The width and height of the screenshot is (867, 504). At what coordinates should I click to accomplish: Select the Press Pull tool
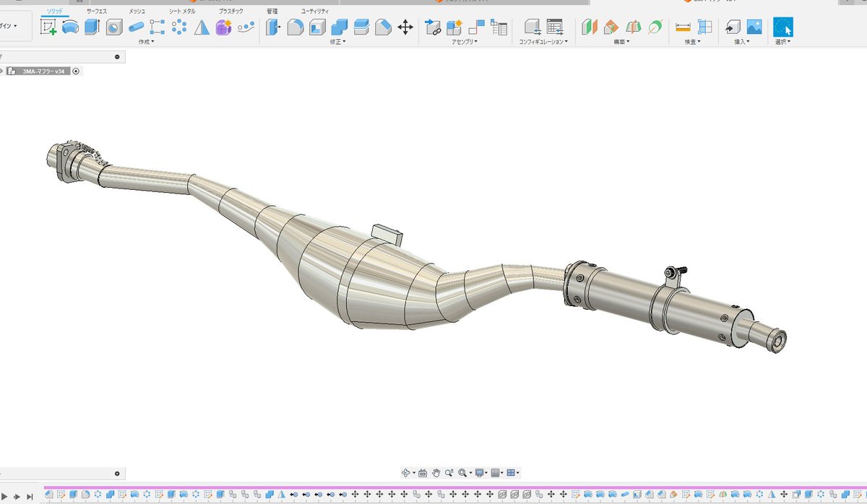[273, 27]
